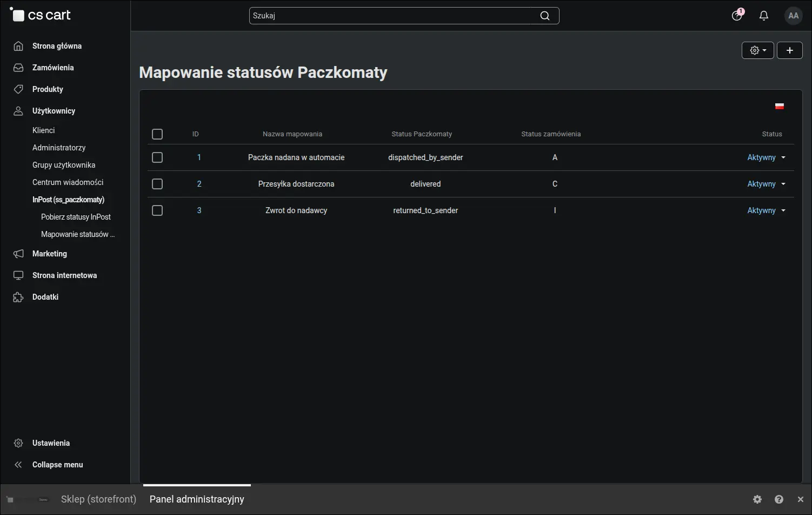Click the Marketing megaphone icon
This screenshot has width=812, height=515.
tap(18, 254)
